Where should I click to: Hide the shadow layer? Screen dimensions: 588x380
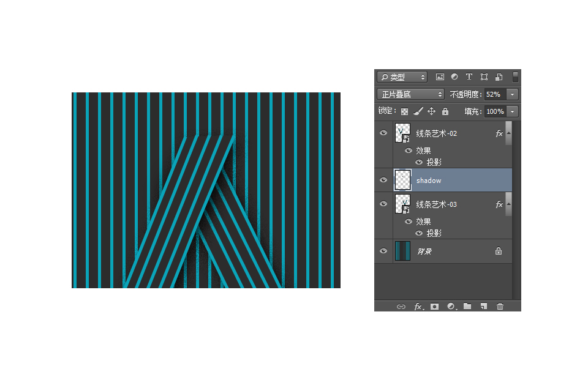(383, 180)
